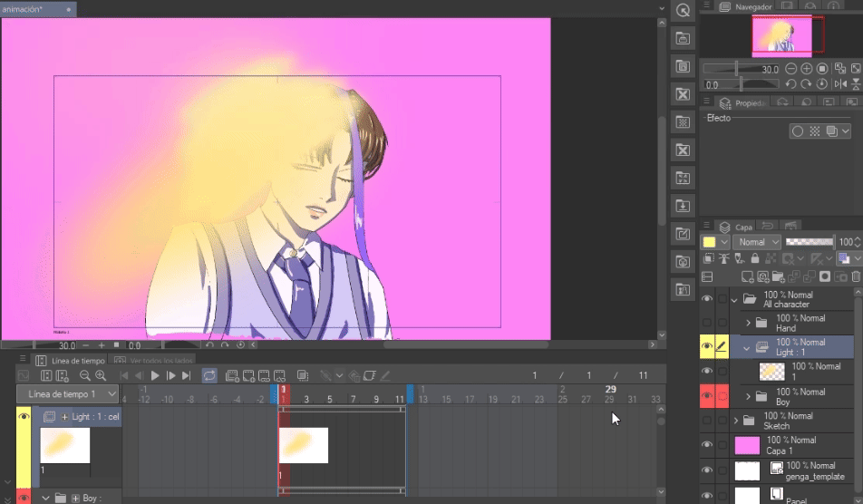Hide the Boy folder layer

coord(707,397)
